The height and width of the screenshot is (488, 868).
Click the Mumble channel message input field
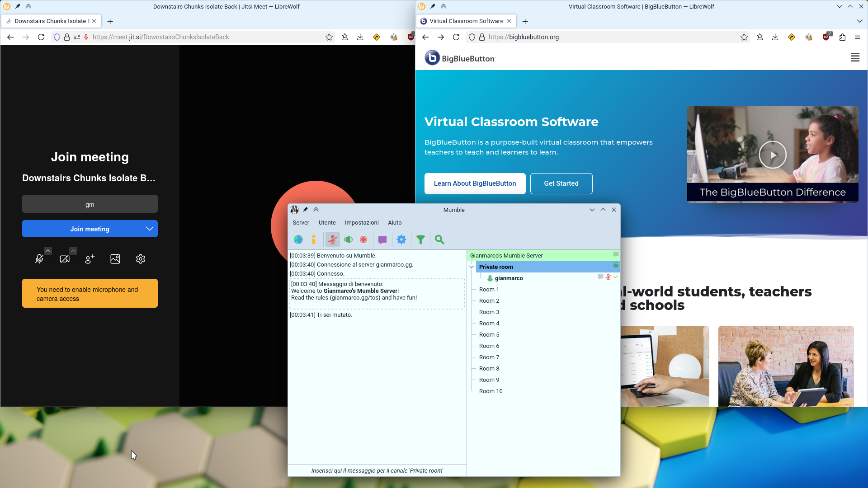click(377, 470)
